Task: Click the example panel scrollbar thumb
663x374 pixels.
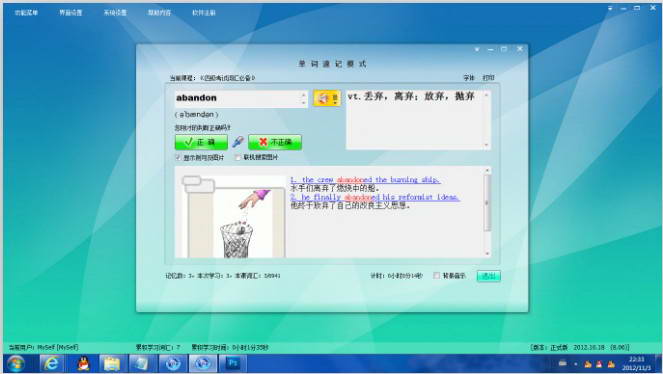Action: 487,203
